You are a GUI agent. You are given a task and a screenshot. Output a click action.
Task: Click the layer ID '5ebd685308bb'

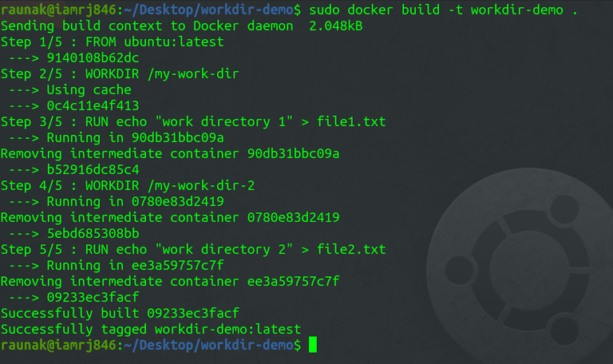point(93,234)
